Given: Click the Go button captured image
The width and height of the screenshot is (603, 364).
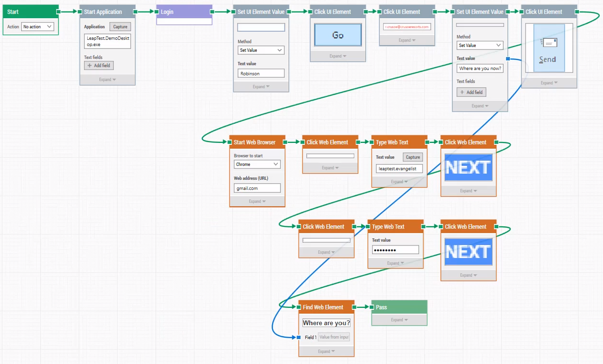Looking at the screenshot, I should point(338,35).
